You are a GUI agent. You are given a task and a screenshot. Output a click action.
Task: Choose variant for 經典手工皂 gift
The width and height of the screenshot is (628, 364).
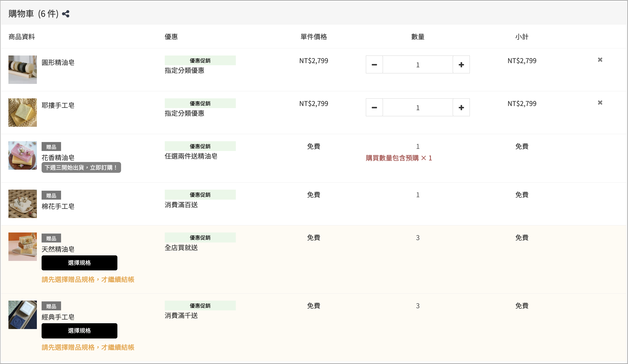pyautogui.click(x=79, y=331)
